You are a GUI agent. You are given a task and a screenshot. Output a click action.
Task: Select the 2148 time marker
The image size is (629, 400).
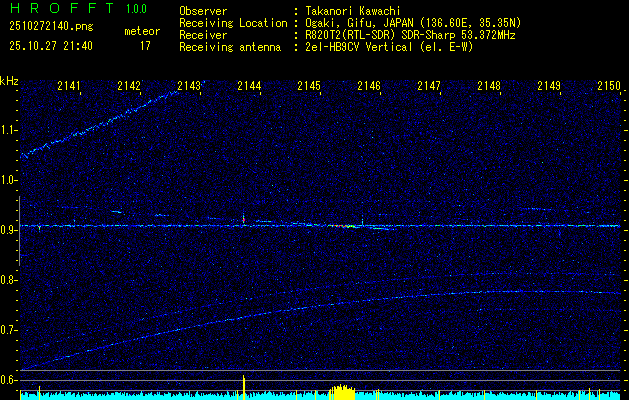[x=488, y=87]
